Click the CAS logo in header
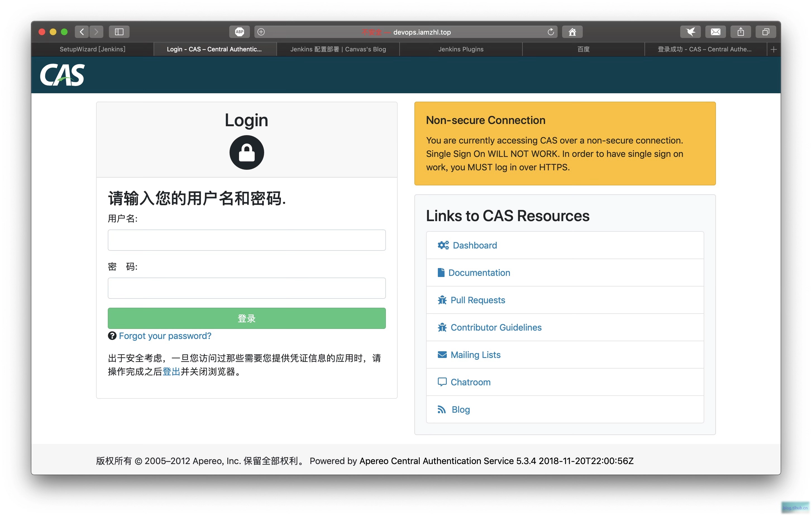 point(62,75)
